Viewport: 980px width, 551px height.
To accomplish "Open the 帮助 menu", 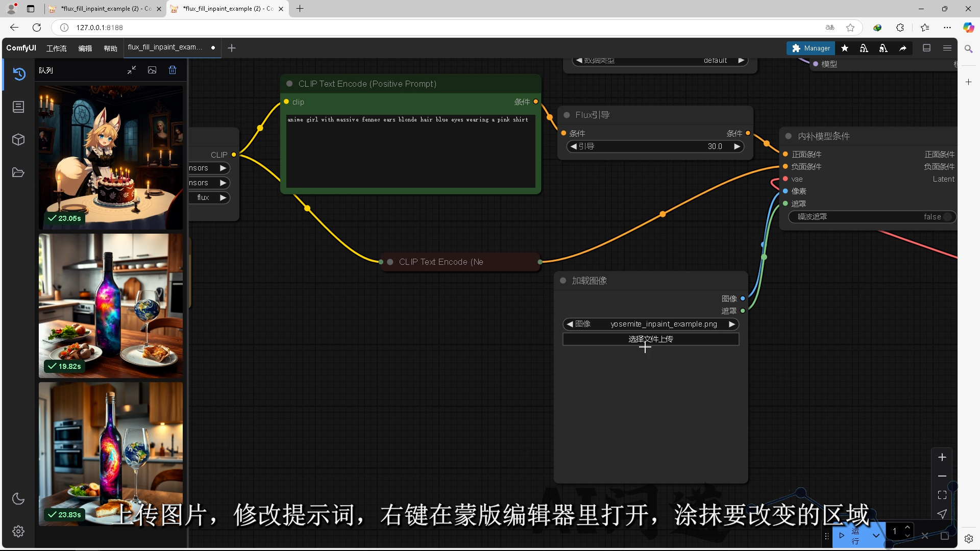I will [x=110, y=48].
